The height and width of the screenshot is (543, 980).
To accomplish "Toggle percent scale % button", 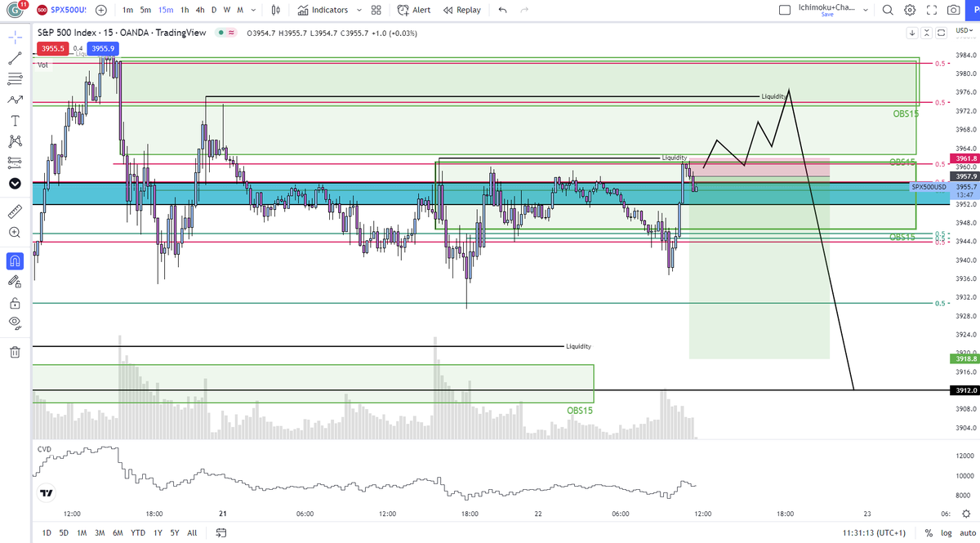I will click(x=929, y=533).
